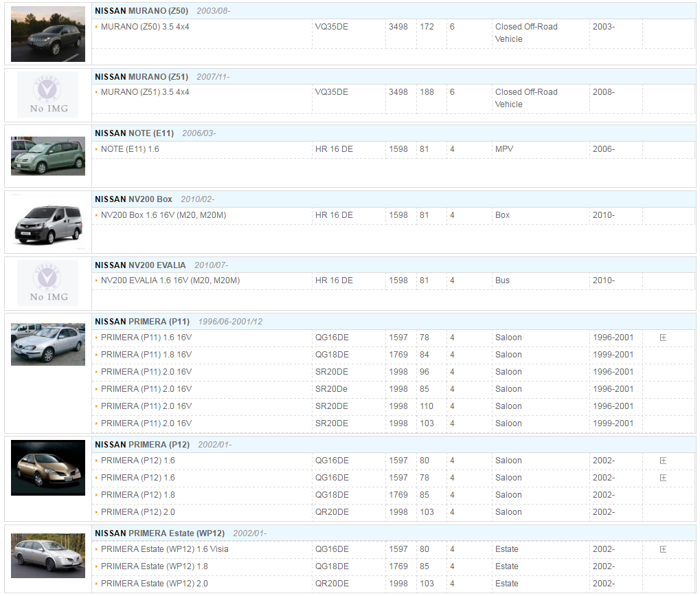This screenshot has height=596, width=700.
Task: Select the NISSAN PRIMERA (P11) header
Action: click(x=142, y=322)
